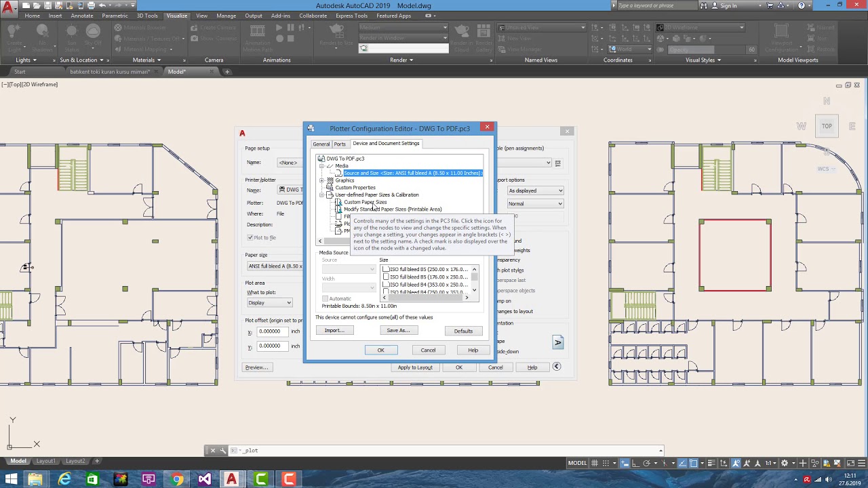
Task: Open the Parametric ribbon tab
Action: pyautogui.click(x=115, y=16)
